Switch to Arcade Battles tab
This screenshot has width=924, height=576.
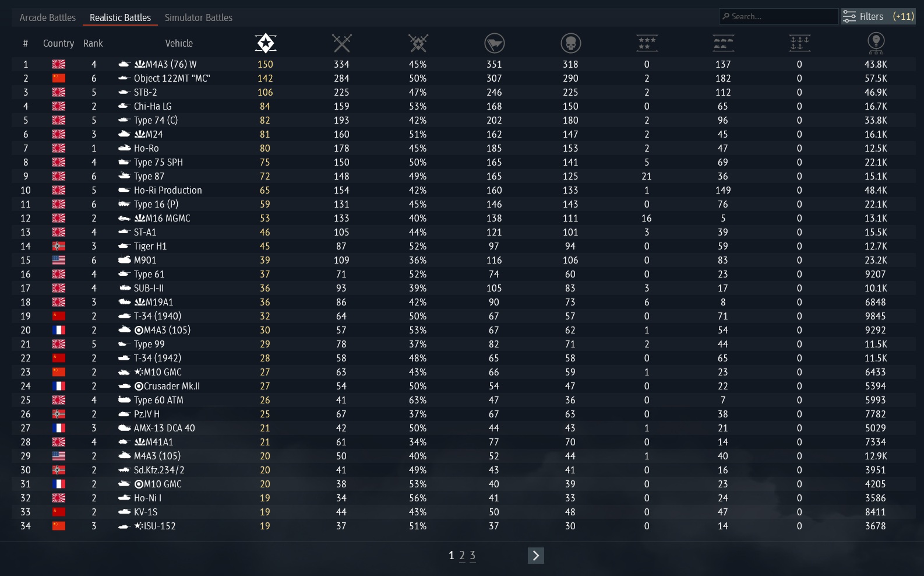[48, 17]
